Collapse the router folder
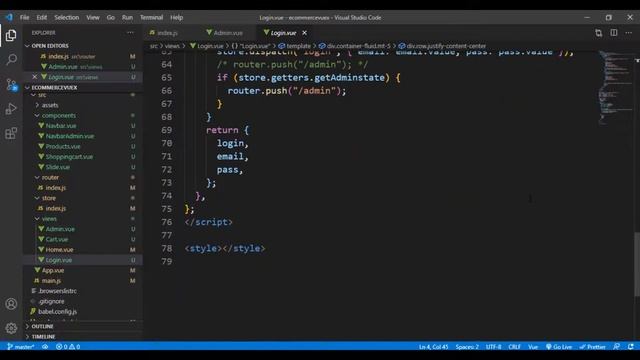Image resolution: width=640 pixels, height=360 pixels. click(x=50, y=178)
